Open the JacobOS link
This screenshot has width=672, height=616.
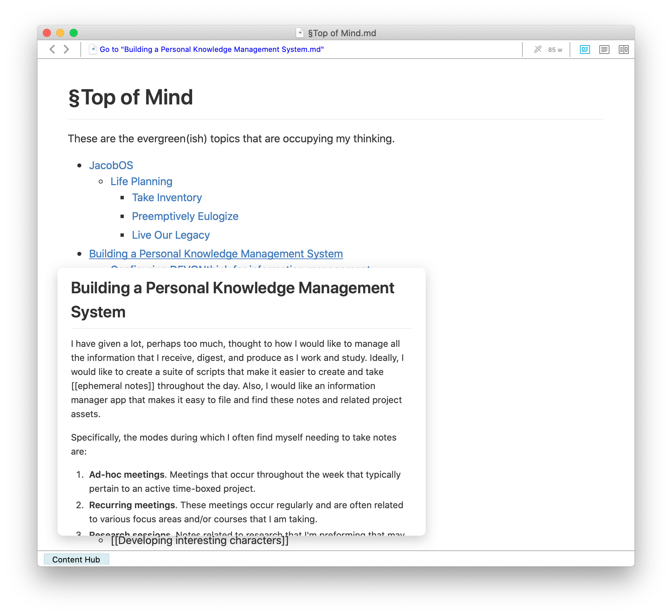[111, 165]
